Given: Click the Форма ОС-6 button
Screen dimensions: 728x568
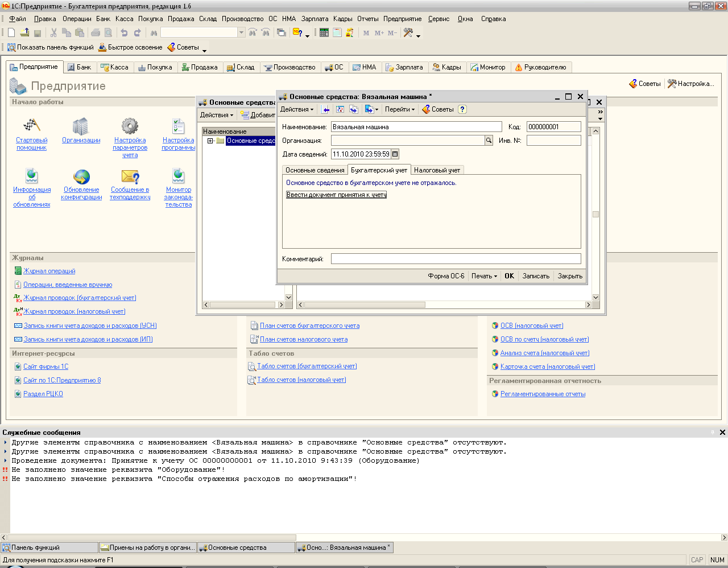Looking at the screenshot, I should [446, 276].
